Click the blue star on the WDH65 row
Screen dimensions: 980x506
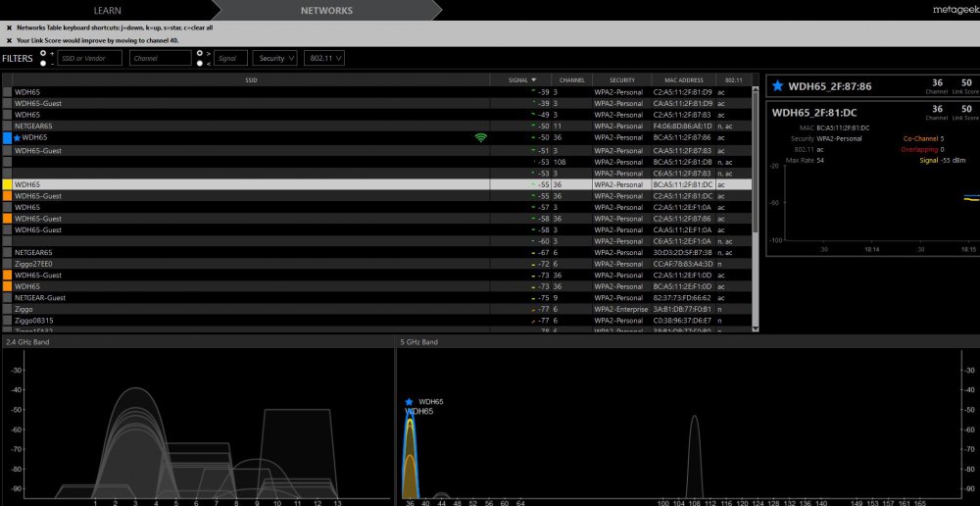click(17, 137)
